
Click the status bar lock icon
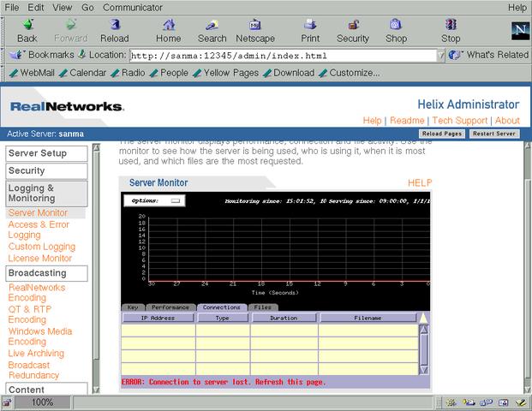click(x=7, y=402)
